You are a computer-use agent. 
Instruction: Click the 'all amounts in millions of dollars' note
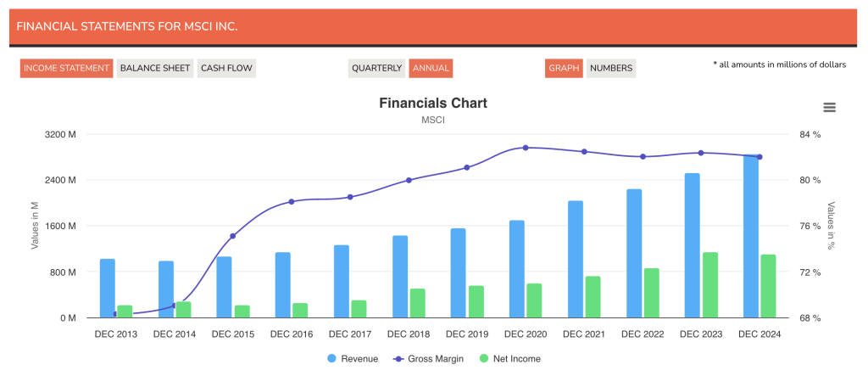[780, 65]
